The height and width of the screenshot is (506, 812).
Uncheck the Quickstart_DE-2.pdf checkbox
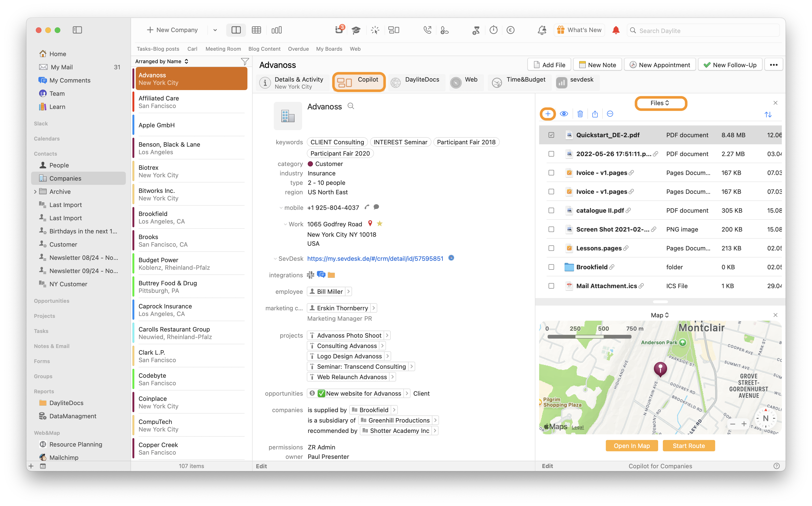tap(551, 135)
